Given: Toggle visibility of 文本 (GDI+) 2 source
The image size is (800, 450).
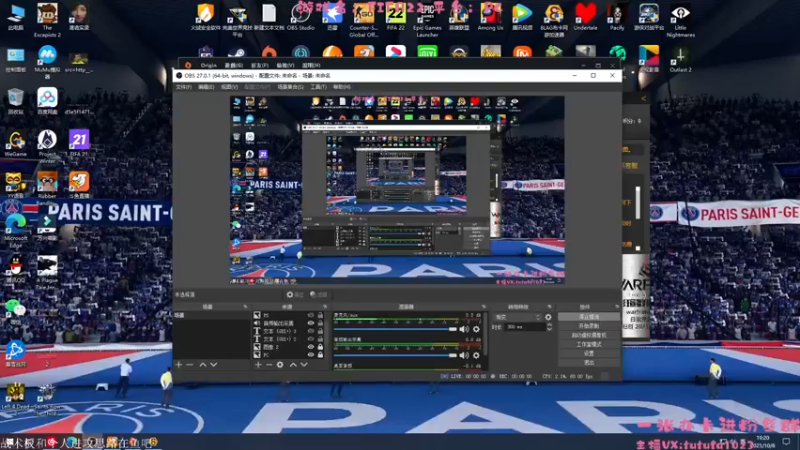Looking at the screenshot, I should (x=310, y=339).
